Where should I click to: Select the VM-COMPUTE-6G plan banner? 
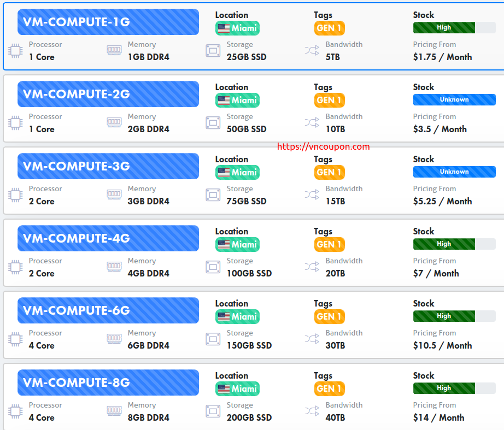click(108, 310)
